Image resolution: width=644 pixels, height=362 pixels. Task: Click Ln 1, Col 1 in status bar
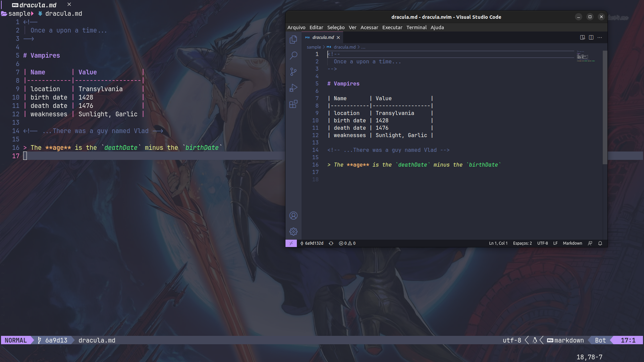(498, 243)
